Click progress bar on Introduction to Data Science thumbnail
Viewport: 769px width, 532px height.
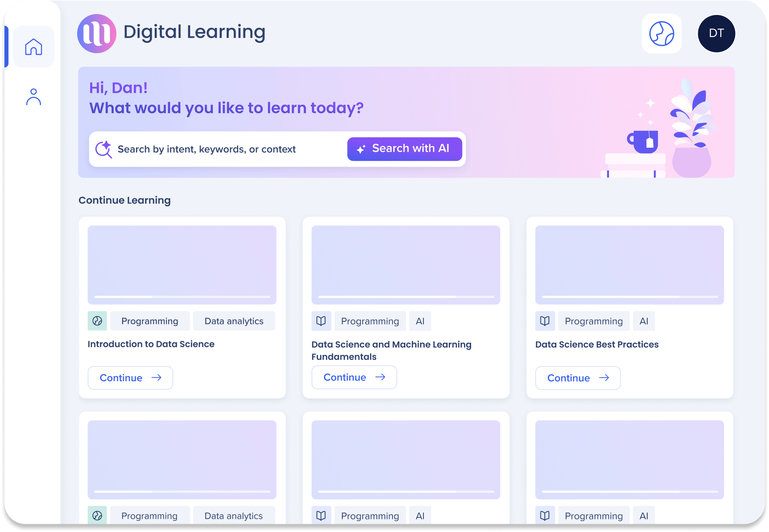coord(182,297)
